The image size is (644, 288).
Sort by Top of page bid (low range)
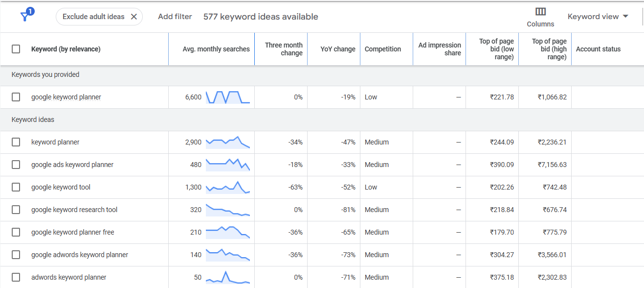coord(496,49)
